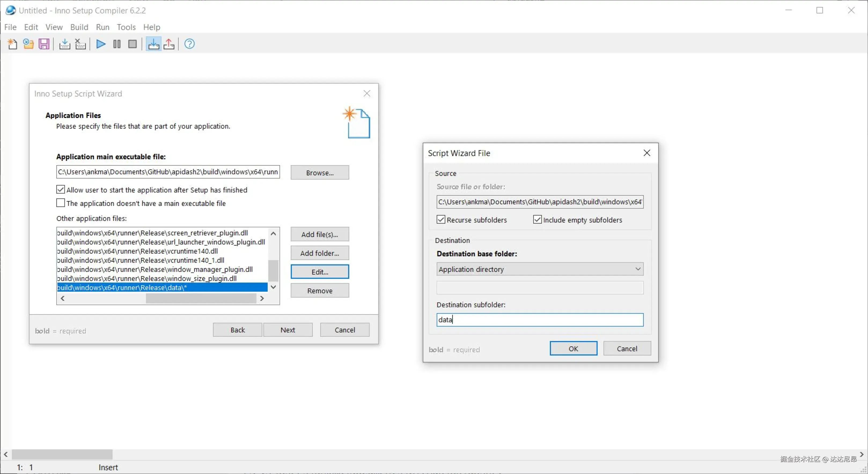Image resolution: width=868 pixels, height=474 pixels.
Task: Click the Compile toolbar icon
Action: (x=64, y=44)
